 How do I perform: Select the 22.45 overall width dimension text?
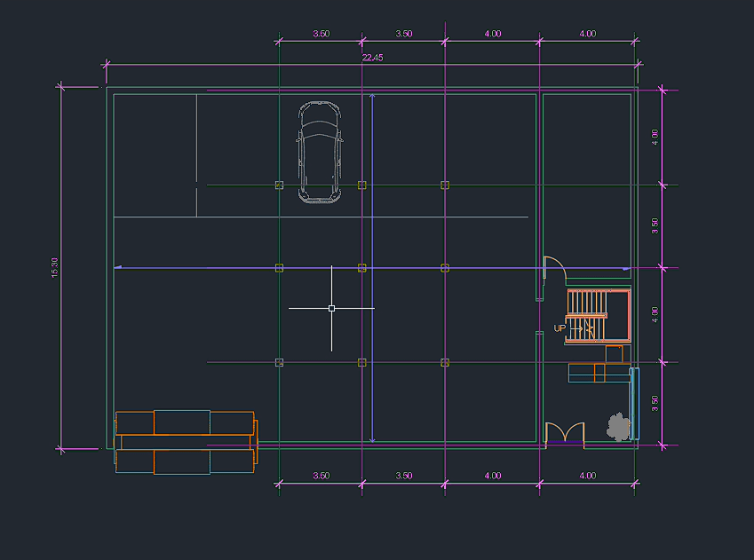(372, 58)
